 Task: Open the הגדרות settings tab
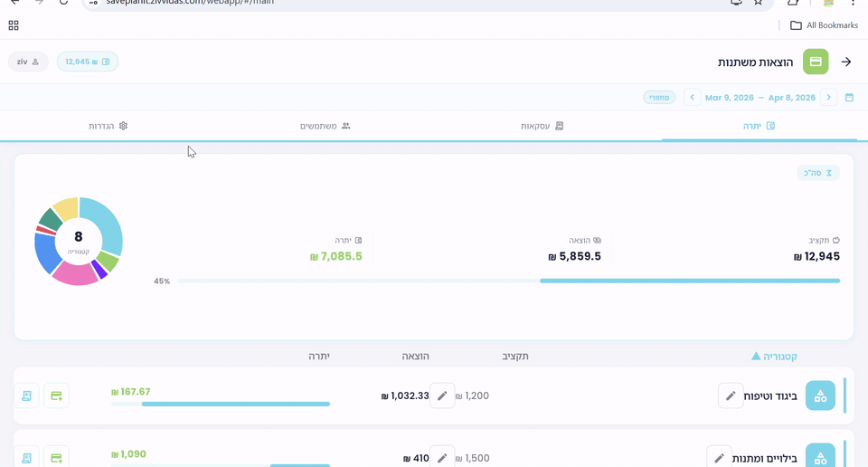(x=108, y=126)
